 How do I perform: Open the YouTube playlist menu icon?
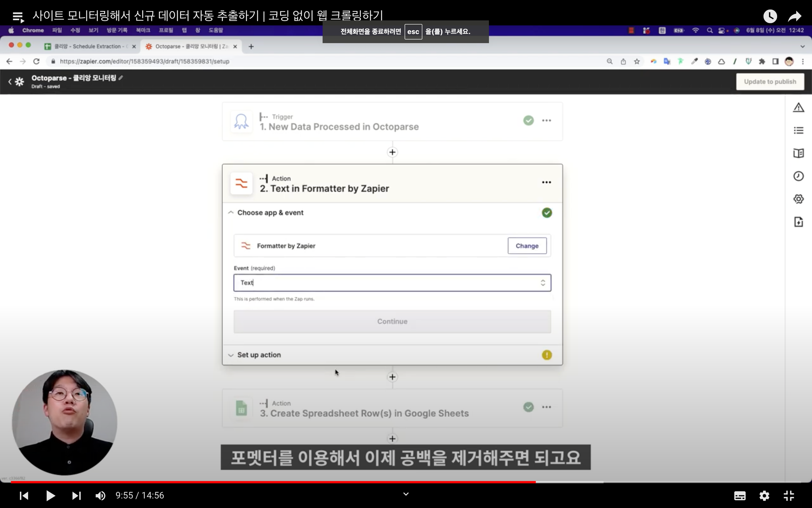pyautogui.click(x=18, y=17)
